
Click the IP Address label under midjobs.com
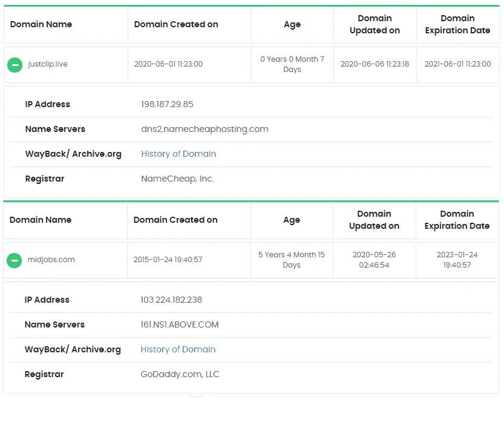coord(47,300)
